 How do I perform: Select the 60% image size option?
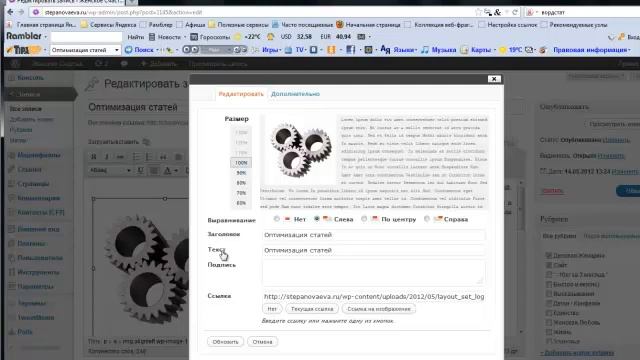241,203
